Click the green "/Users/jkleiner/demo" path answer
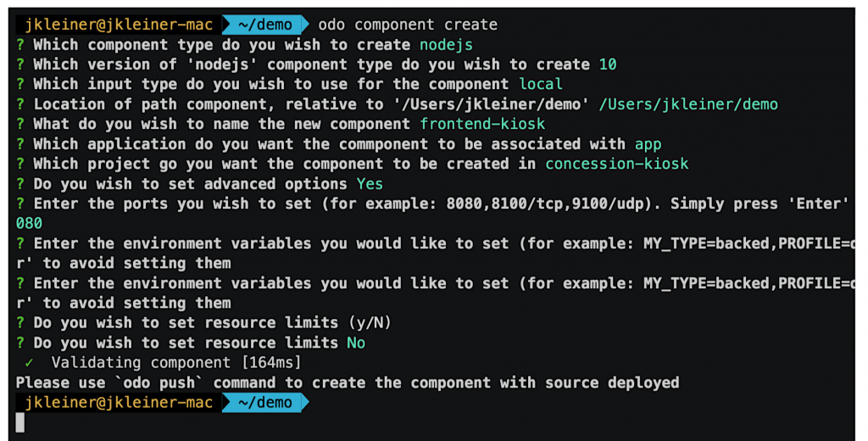868x441 pixels. tap(687, 104)
